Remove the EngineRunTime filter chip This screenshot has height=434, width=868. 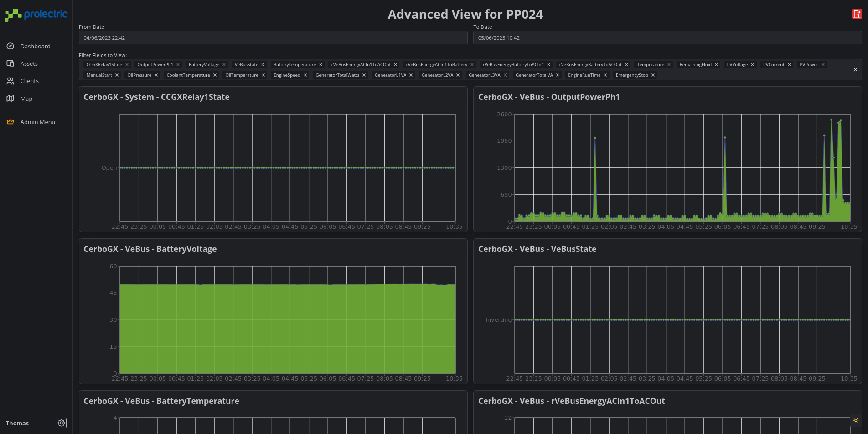605,75
